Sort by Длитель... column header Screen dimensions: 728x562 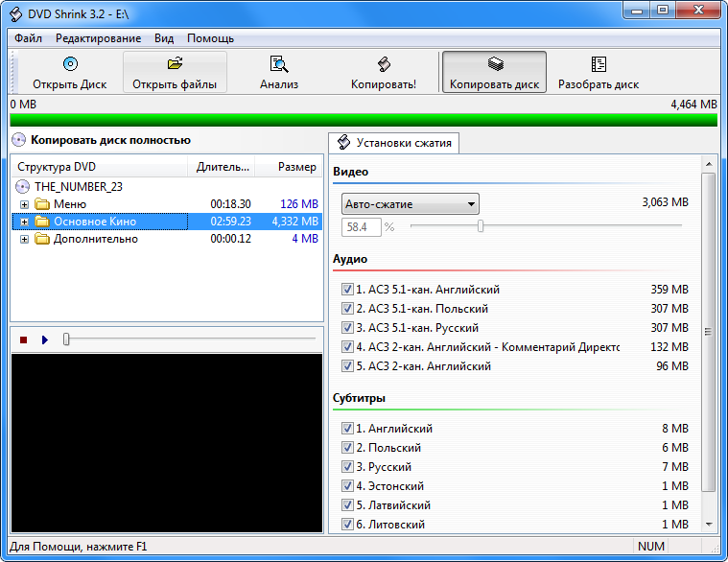[222, 167]
